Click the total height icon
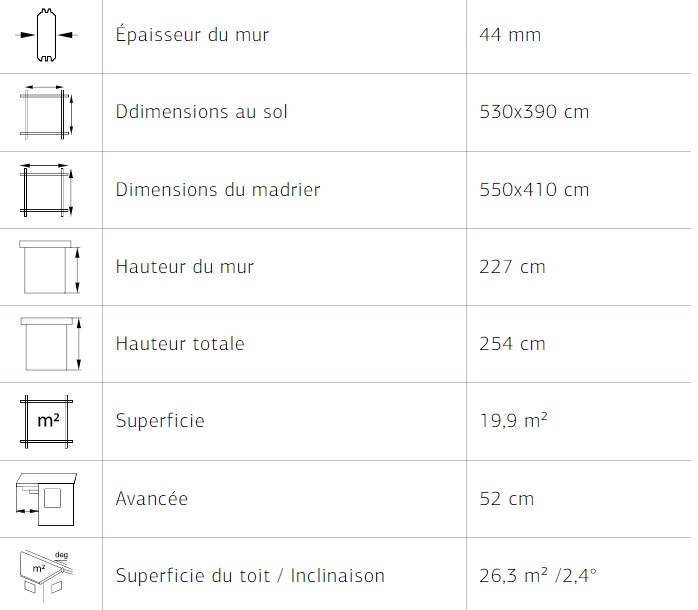This screenshot has height=610, width=698. [50, 344]
